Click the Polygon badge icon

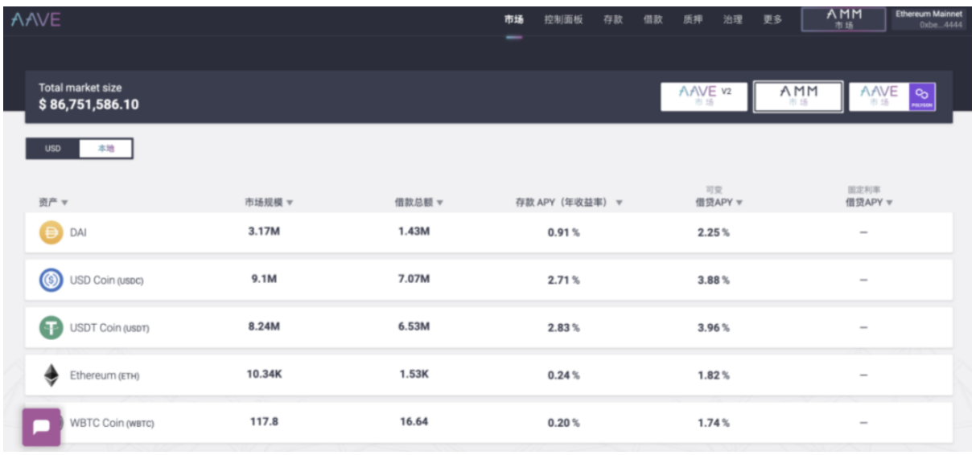(922, 97)
